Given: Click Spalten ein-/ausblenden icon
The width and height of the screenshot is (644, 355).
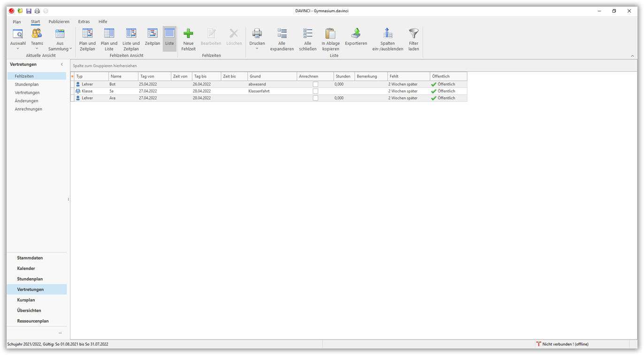Looking at the screenshot, I should 388,34.
